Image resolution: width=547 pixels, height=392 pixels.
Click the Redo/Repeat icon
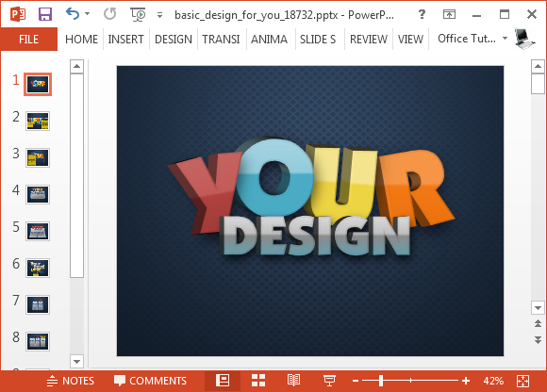pyautogui.click(x=110, y=14)
